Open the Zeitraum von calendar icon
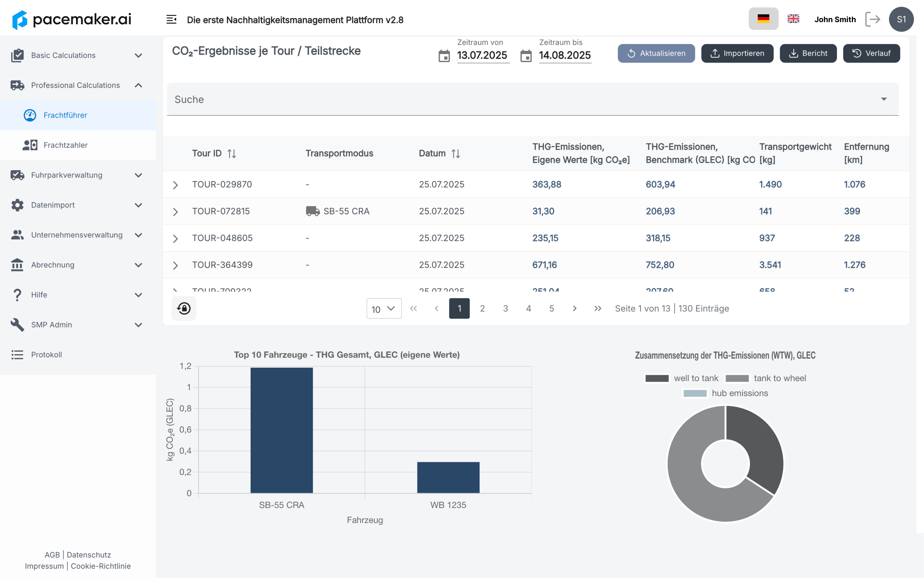 pyautogui.click(x=444, y=56)
